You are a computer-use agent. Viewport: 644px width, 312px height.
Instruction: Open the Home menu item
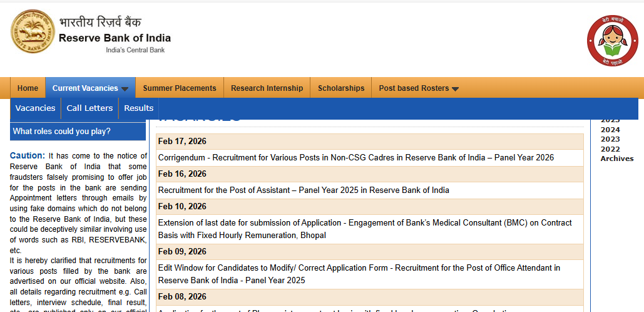pyautogui.click(x=28, y=88)
